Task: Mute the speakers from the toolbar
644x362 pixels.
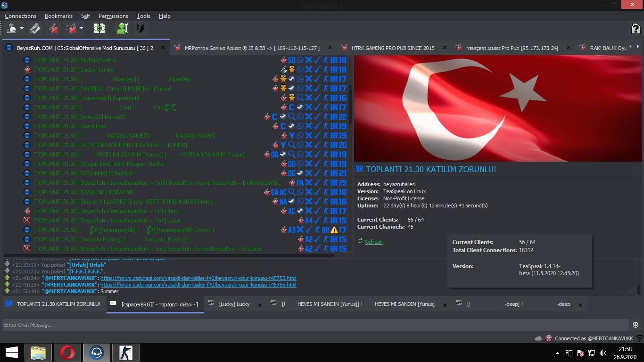Action: [x=72, y=29]
